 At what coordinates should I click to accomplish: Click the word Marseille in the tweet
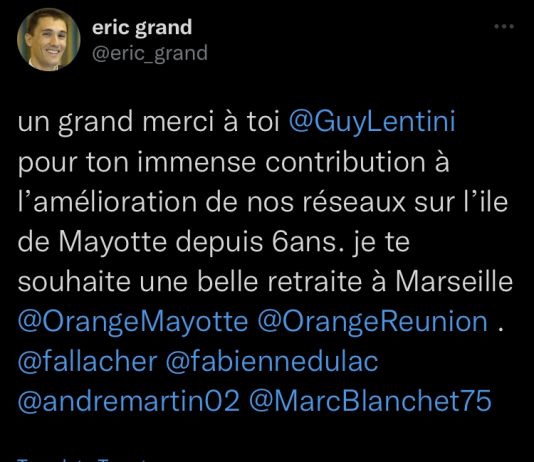[454, 282]
